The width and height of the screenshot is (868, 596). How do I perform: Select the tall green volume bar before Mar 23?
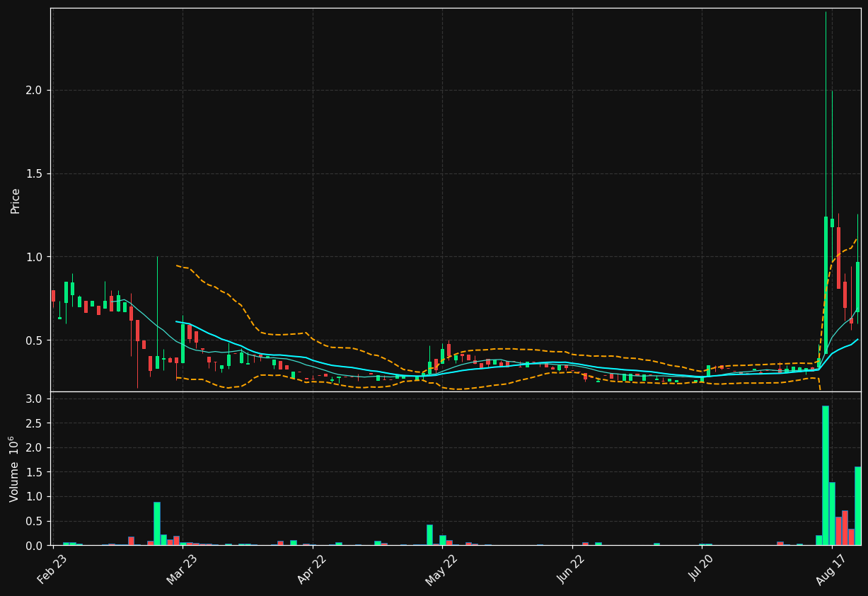tap(157, 524)
